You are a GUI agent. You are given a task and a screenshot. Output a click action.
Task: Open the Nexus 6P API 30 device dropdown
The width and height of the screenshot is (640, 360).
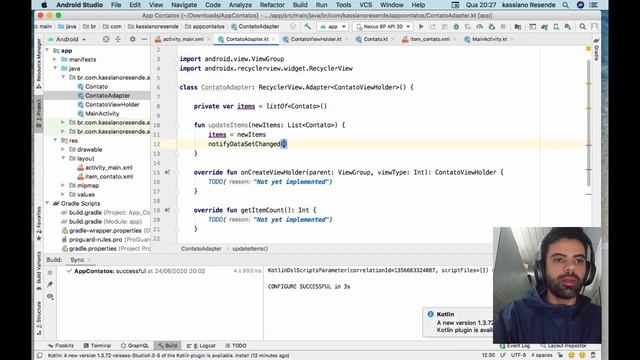coord(383,27)
